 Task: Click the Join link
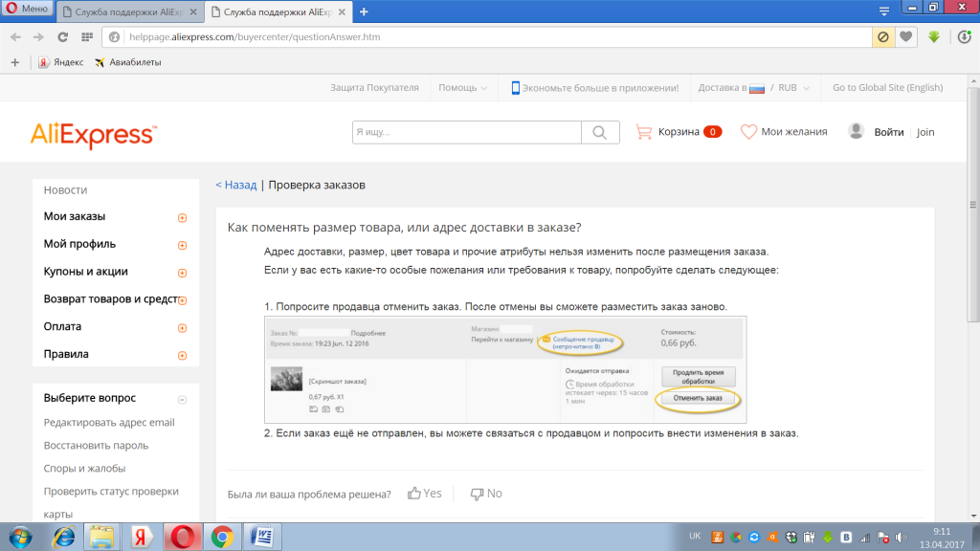click(925, 132)
